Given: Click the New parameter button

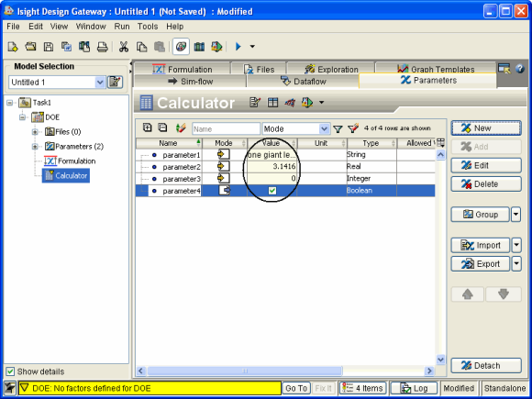Looking at the screenshot, I should [486, 128].
